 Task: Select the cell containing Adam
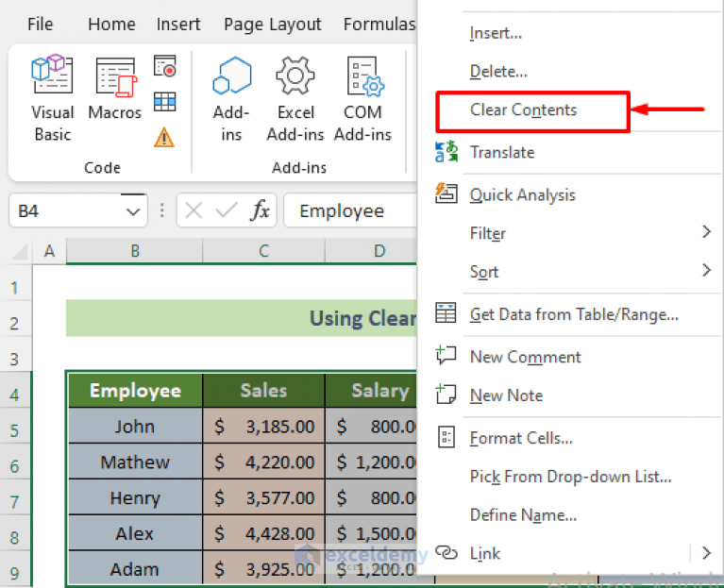pos(135,568)
